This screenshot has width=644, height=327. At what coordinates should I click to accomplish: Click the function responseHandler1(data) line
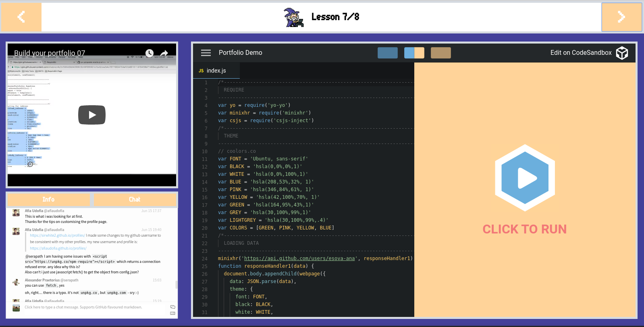[x=266, y=266]
